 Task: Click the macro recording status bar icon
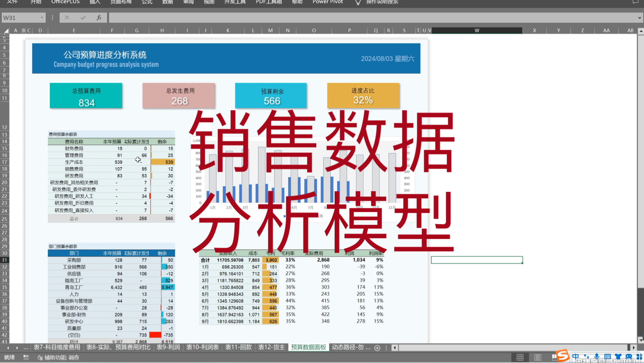click(x=26, y=357)
